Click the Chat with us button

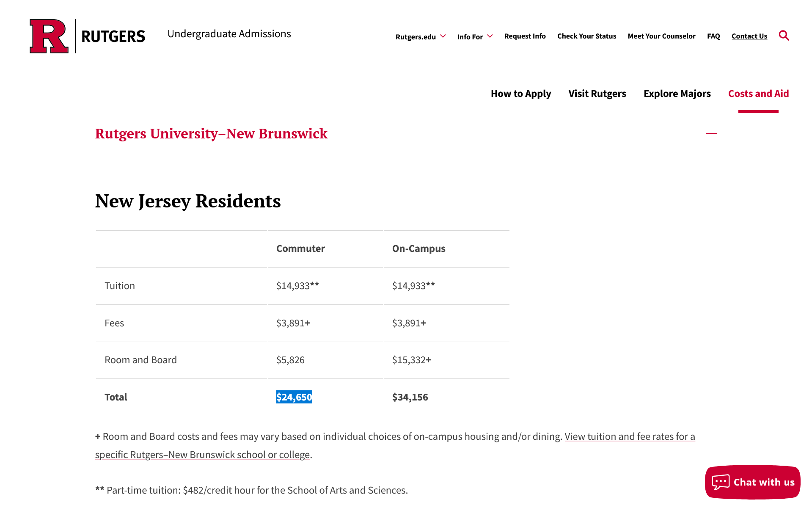coord(752,482)
